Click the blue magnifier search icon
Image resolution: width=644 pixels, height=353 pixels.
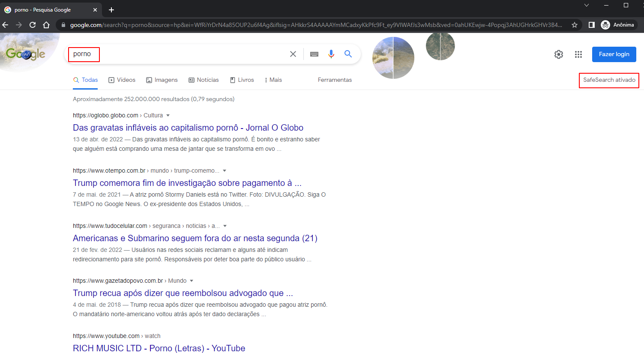[x=348, y=54]
